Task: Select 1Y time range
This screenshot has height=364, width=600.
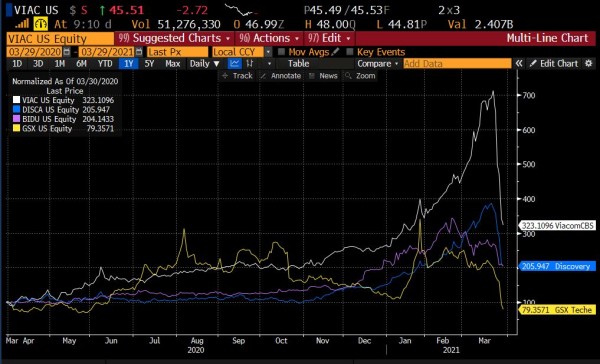Action: (128, 64)
